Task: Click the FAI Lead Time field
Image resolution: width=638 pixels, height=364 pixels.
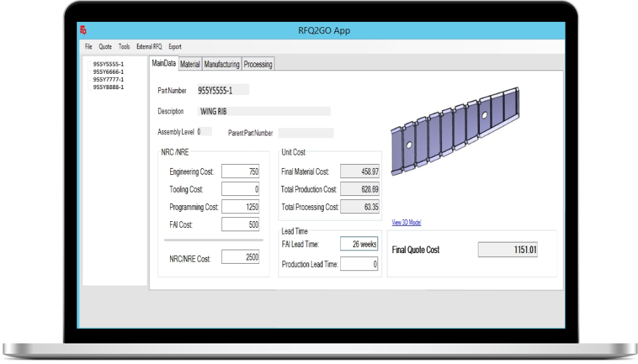Action: click(360, 244)
